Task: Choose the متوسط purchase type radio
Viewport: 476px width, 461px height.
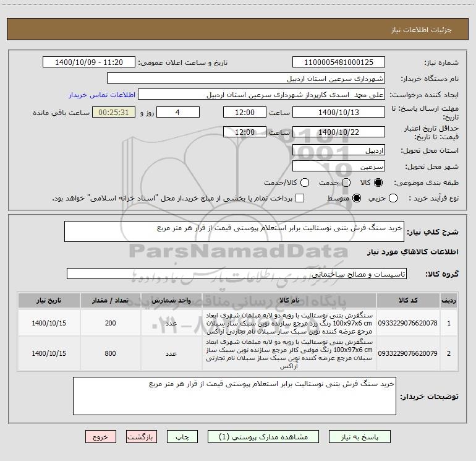Action: pos(357,198)
